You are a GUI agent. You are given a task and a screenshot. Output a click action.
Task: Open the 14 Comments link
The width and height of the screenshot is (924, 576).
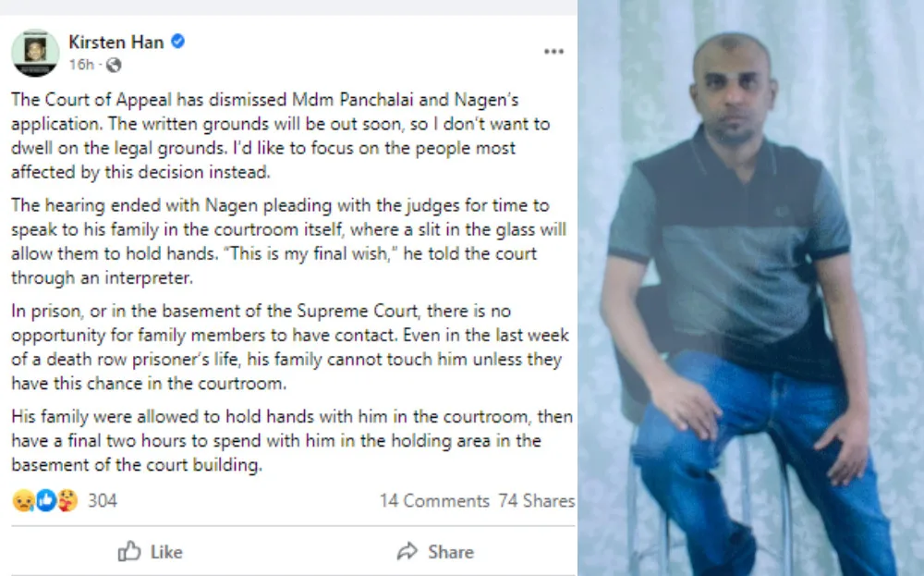click(433, 501)
